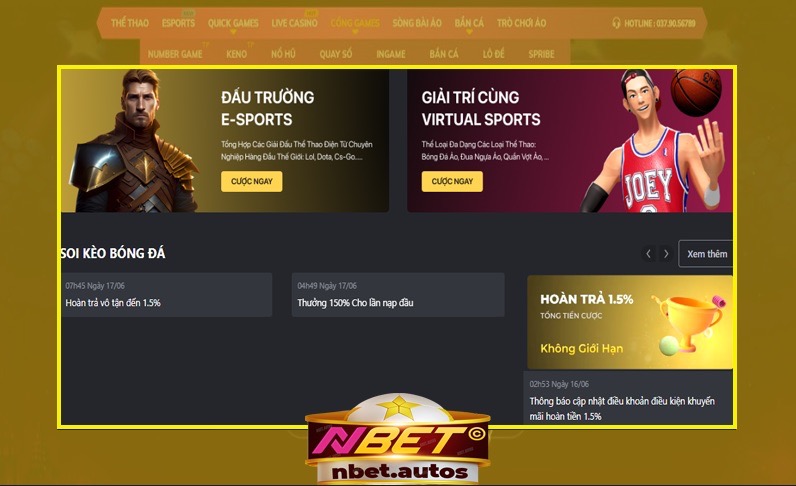Go to next Soi Kèo article arrow
The height and width of the screenshot is (486, 796).
(666, 253)
